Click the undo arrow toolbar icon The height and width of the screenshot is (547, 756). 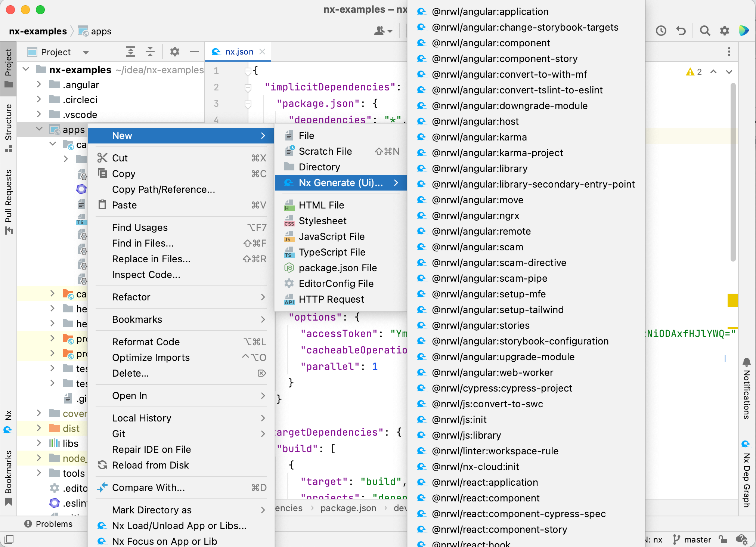point(681,31)
